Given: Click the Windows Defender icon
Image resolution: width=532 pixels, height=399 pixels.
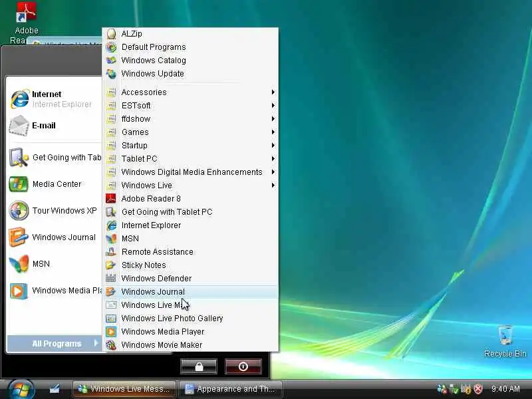Looking at the screenshot, I should coord(111,278).
